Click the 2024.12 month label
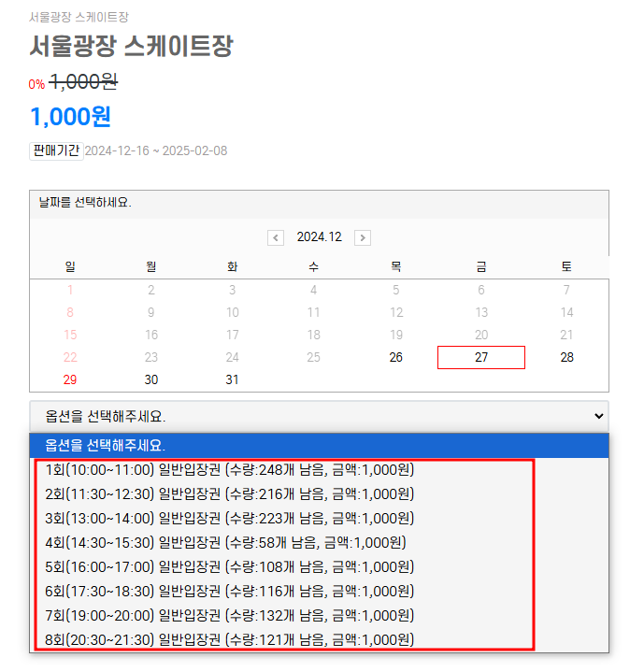Viewport: 644px width, 672px height. pyautogui.click(x=320, y=237)
